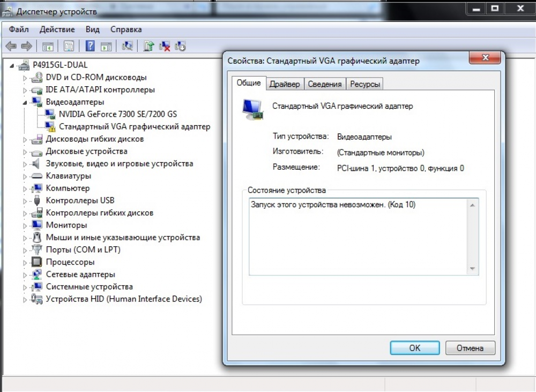The width and height of the screenshot is (536, 392).
Task: Collapse the Видеоадаптеры category
Action: 25,102
